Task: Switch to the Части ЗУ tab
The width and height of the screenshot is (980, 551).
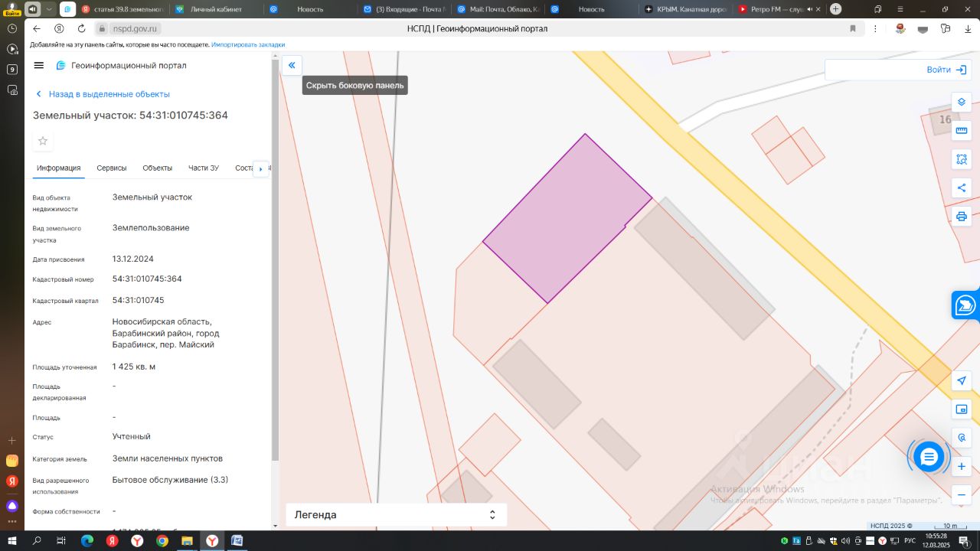Action: tap(204, 168)
